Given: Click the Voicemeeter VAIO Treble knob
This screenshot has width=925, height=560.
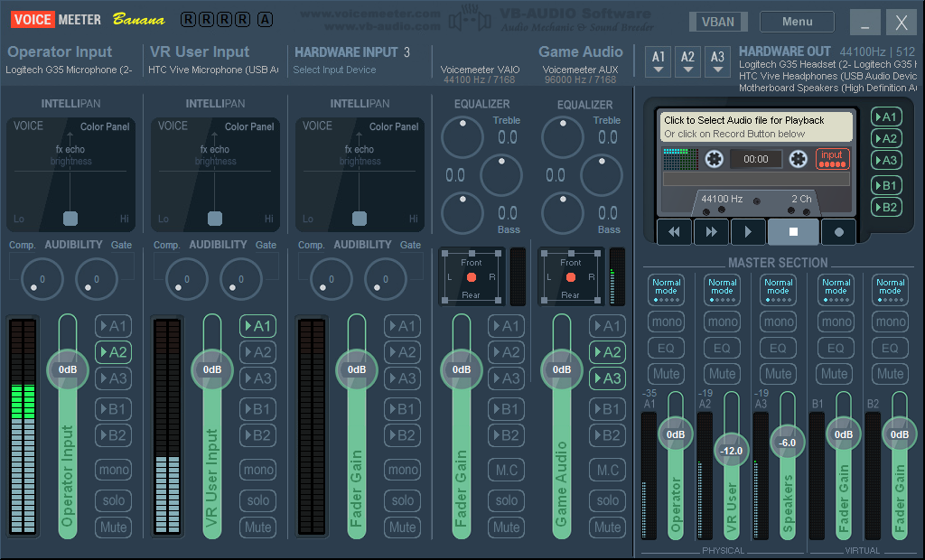Looking at the screenshot, I should click(462, 137).
